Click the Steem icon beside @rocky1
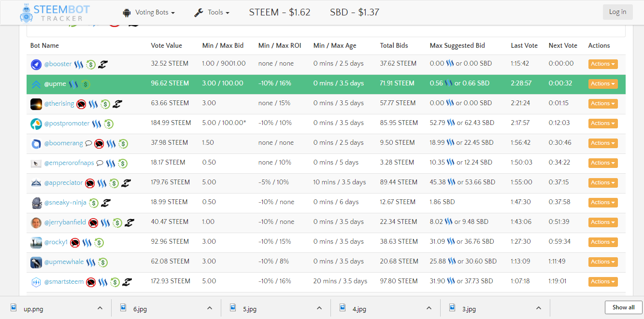 pos(87,242)
